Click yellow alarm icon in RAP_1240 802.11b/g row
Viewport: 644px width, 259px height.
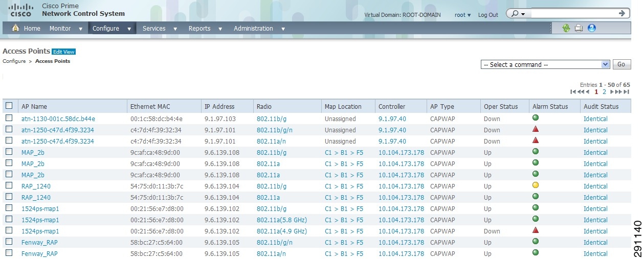[536, 185]
